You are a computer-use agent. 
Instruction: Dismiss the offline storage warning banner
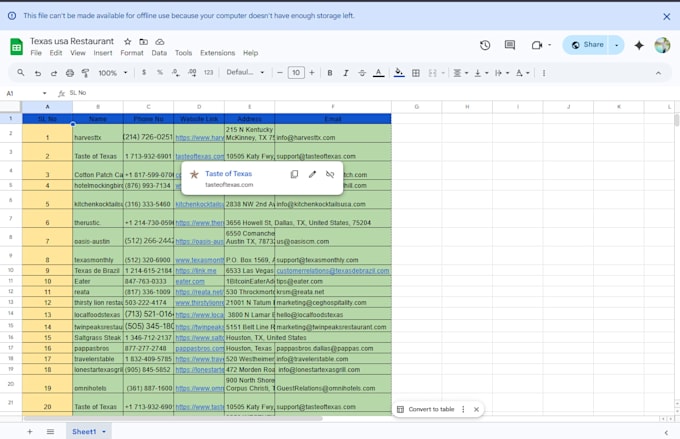click(x=667, y=16)
